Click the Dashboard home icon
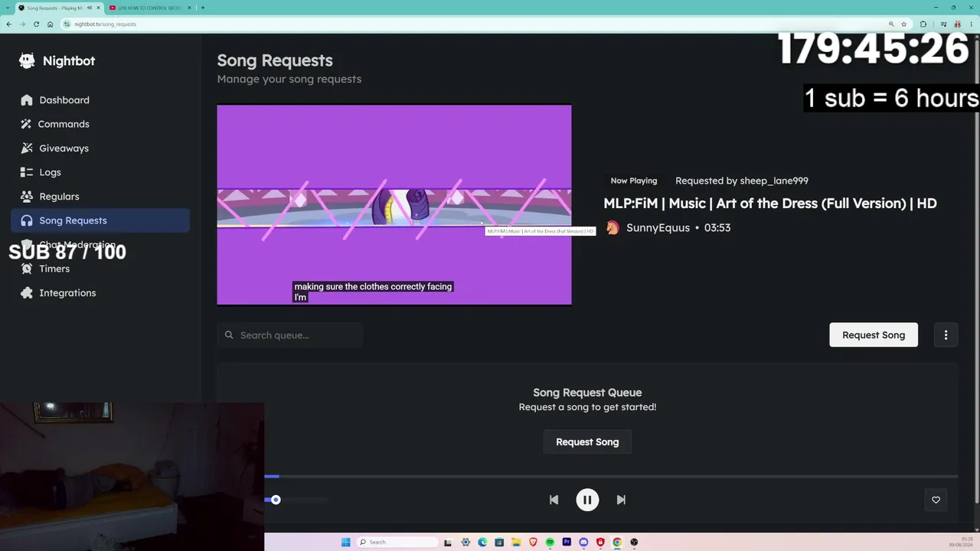The width and height of the screenshot is (980, 551). coord(27,100)
